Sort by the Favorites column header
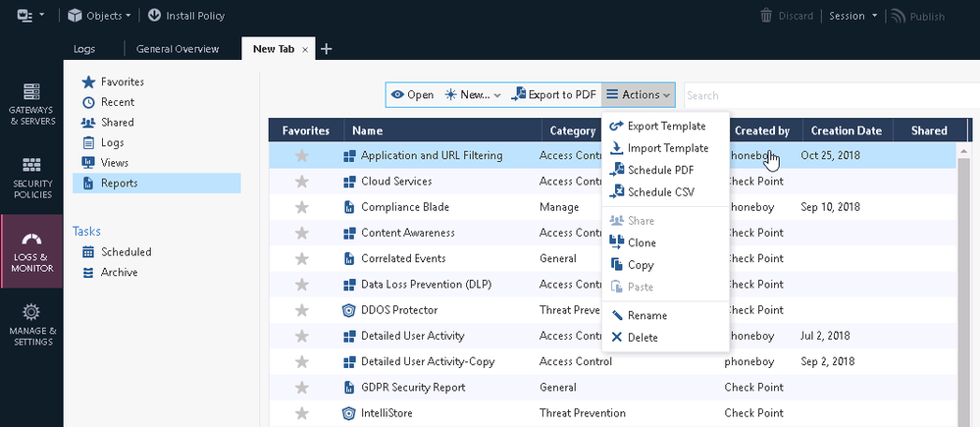Viewport: 980px width, 427px height. [x=306, y=130]
